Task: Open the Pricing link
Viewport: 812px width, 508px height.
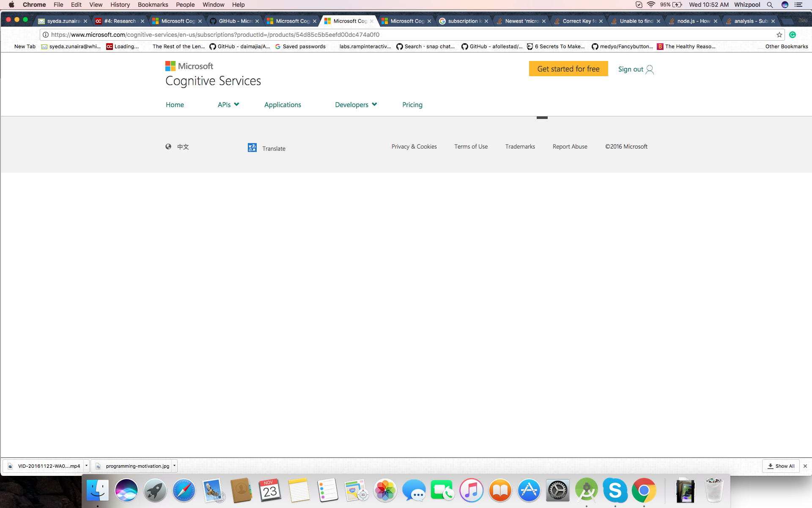Action: (412, 105)
